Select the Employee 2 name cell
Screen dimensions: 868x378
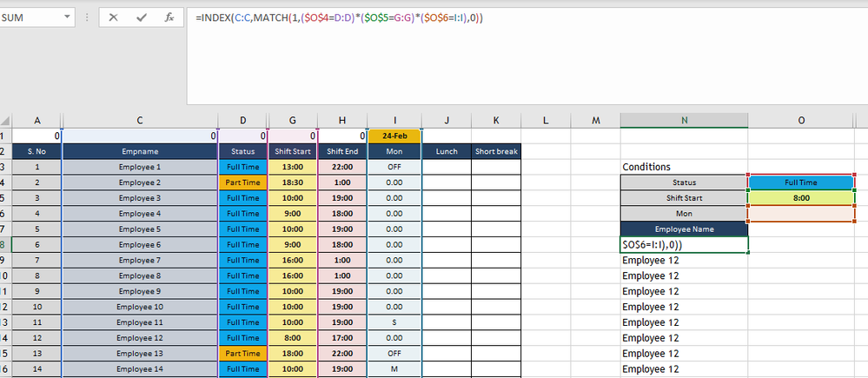140,182
